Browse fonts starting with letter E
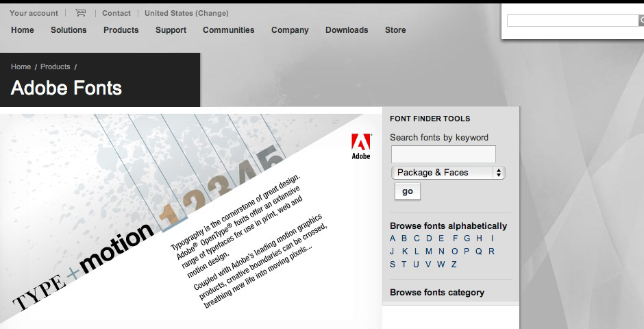This screenshot has width=644, height=329. 441,239
